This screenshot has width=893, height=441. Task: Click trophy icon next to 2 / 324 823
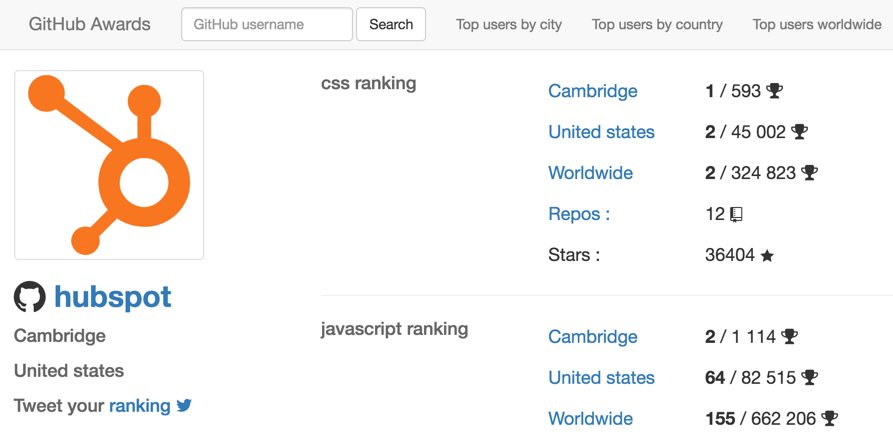click(809, 173)
